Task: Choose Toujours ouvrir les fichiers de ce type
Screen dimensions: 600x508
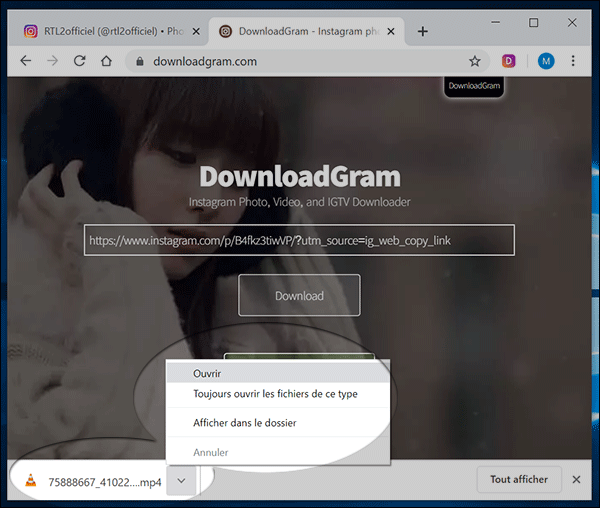Action: [x=277, y=394]
